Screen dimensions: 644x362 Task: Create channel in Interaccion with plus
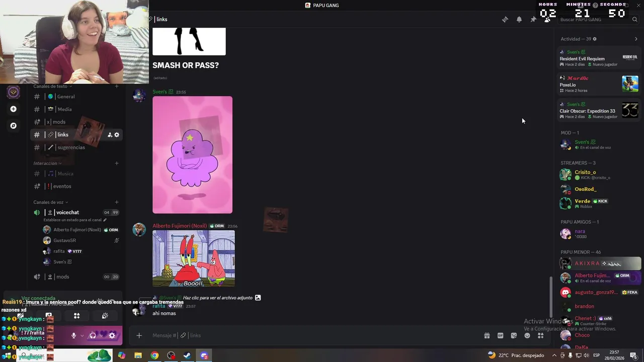point(117,163)
